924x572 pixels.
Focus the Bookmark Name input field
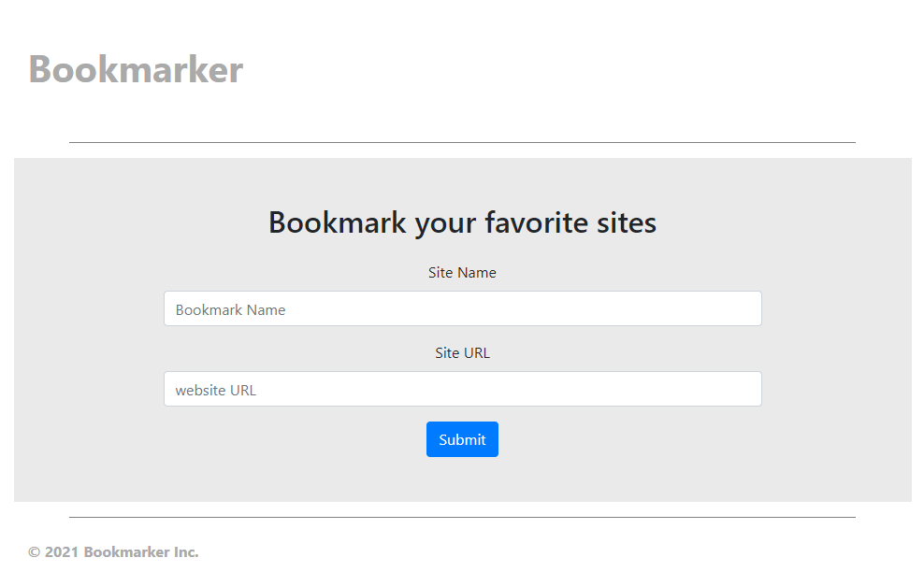463,308
